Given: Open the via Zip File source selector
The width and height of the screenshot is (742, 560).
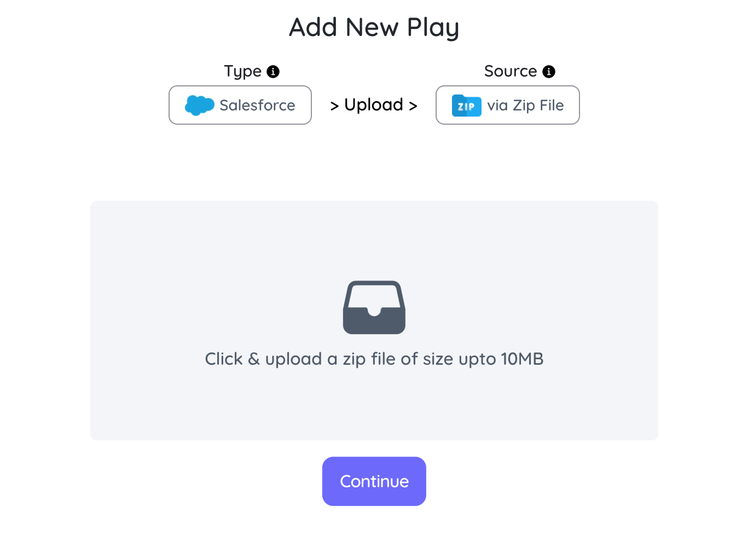Looking at the screenshot, I should click(x=508, y=105).
